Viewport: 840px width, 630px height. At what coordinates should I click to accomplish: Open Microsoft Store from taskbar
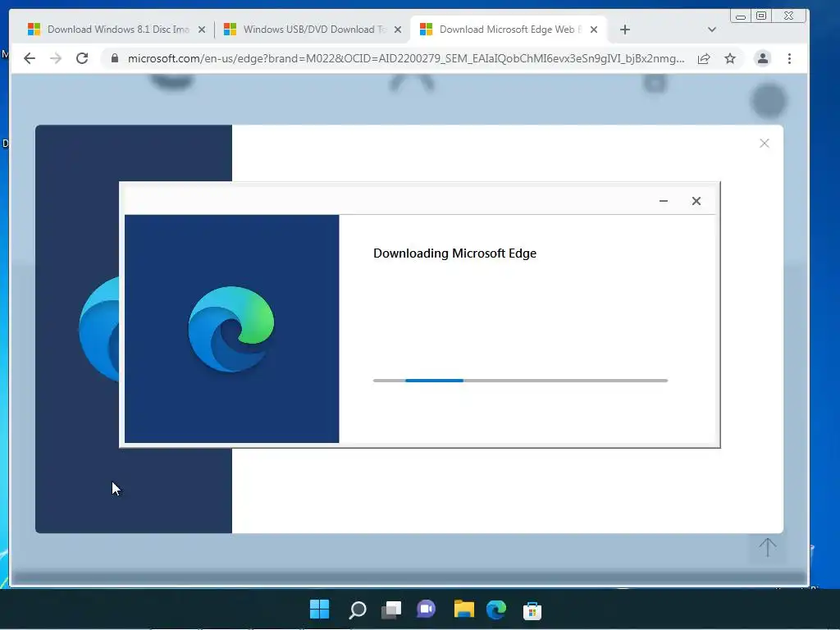532,610
